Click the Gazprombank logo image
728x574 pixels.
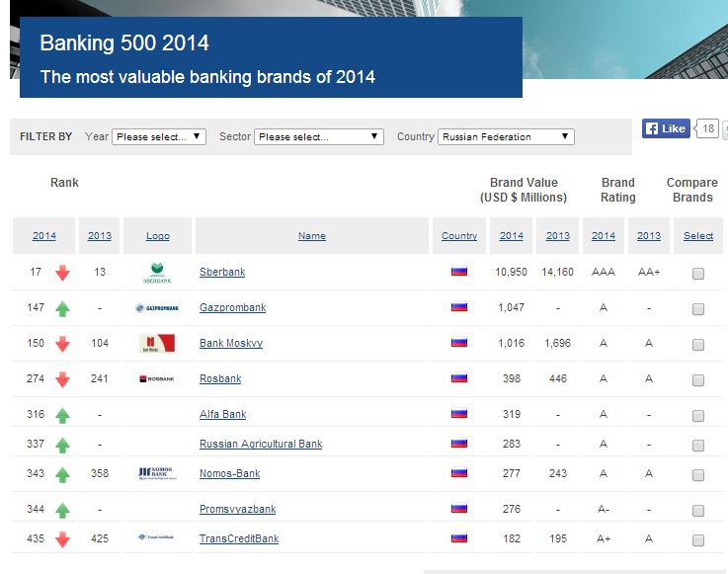coord(157,308)
